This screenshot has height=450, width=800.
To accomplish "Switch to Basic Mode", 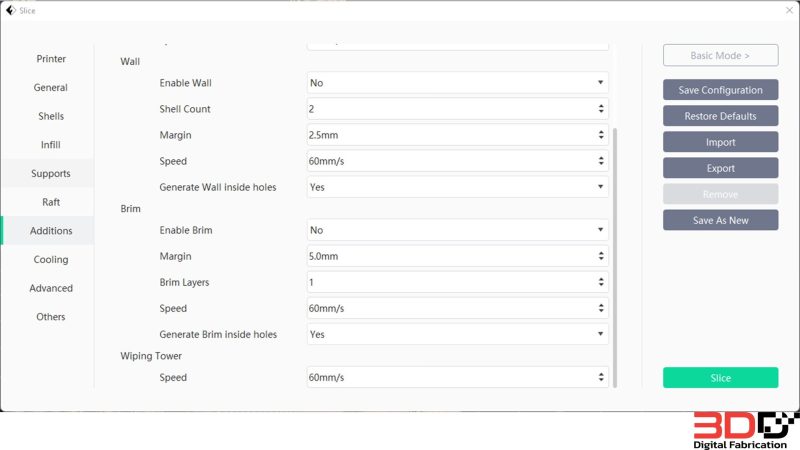I will (x=720, y=56).
